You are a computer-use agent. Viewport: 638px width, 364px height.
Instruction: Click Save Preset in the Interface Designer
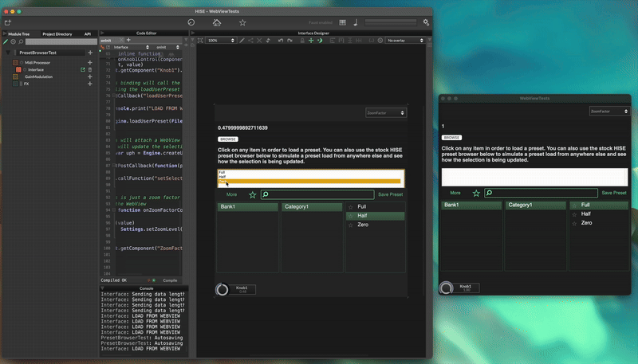point(391,194)
